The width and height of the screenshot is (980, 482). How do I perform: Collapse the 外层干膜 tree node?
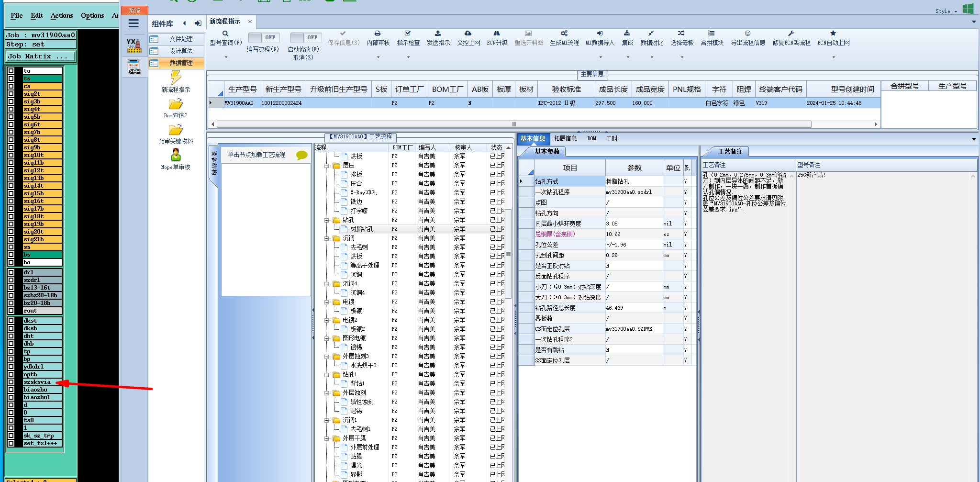click(327, 438)
